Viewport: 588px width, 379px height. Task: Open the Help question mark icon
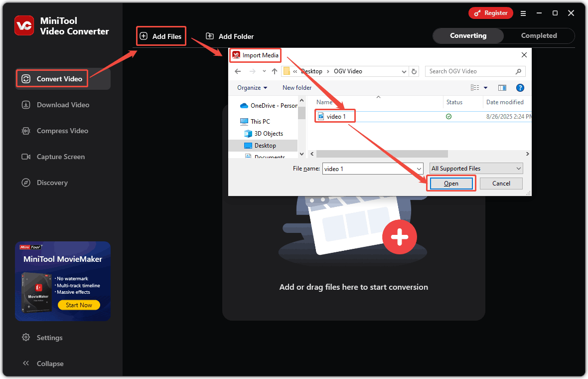[x=520, y=88]
